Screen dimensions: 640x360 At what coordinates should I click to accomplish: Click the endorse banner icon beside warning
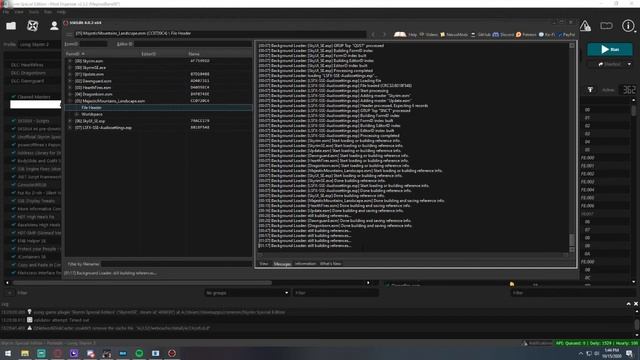click(607, 26)
